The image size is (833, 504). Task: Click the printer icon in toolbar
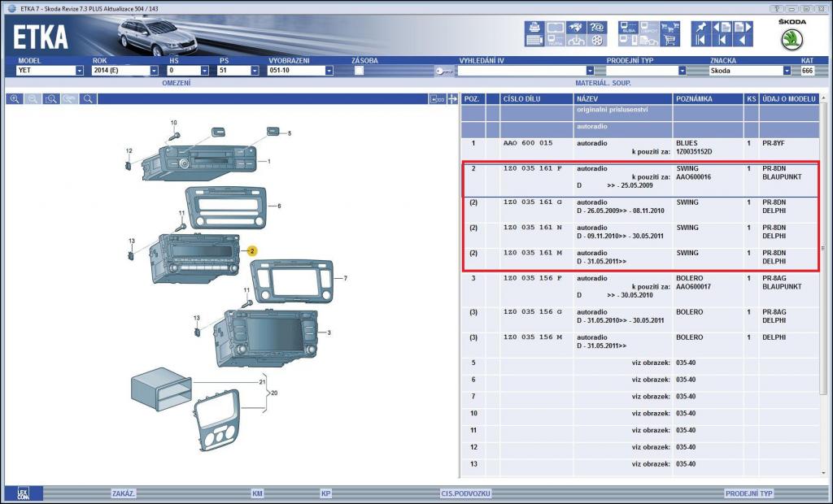coord(534,27)
